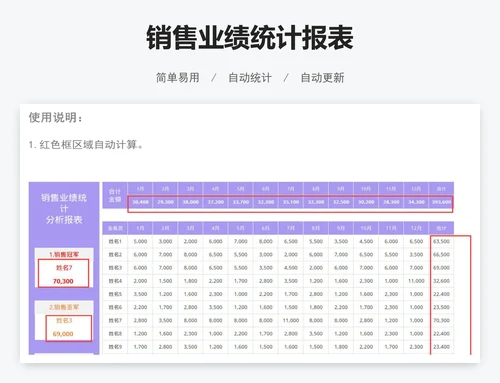Click the 自动统计 subtitle text
Viewport: 500px width, 383px height.
(250, 78)
